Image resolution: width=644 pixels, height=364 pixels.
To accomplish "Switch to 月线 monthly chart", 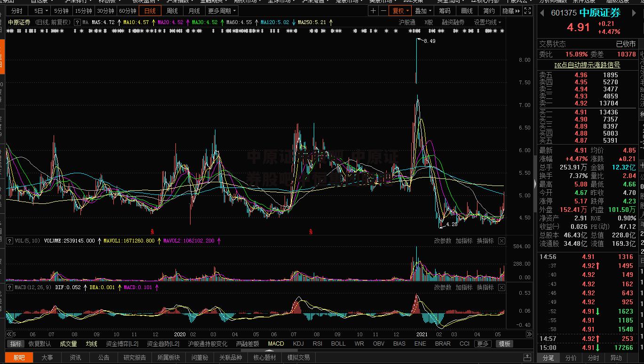I will click(x=194, y=11).
